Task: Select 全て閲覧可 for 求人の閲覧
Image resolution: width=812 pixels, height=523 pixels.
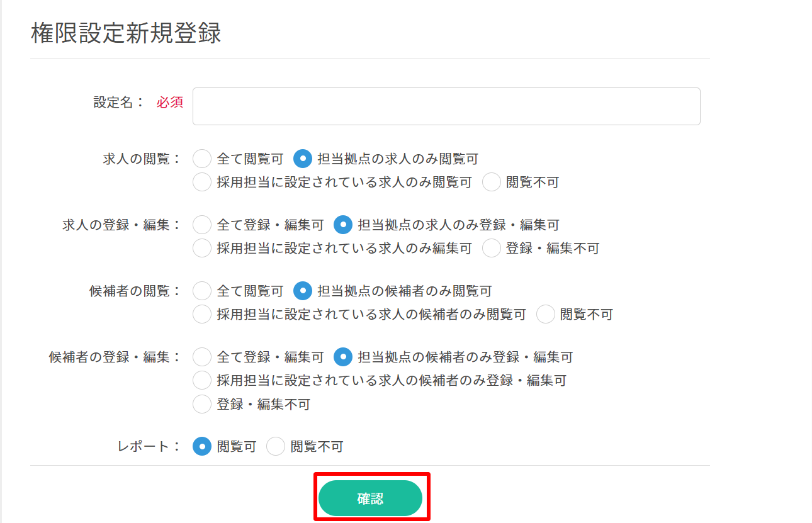Action: 202,159
